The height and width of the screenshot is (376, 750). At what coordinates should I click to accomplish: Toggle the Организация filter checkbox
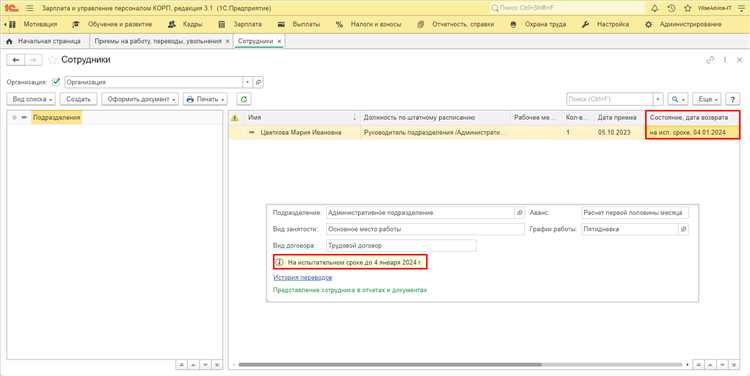coord(56,82)
